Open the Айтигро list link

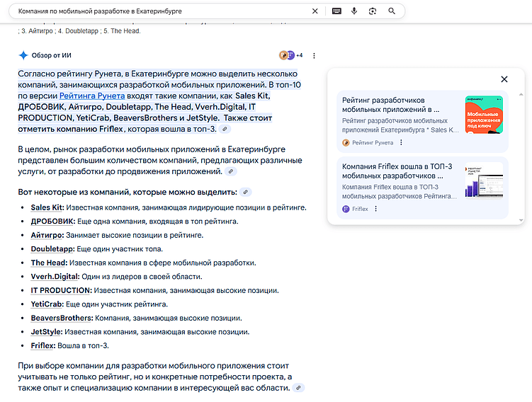coord(47,235)
